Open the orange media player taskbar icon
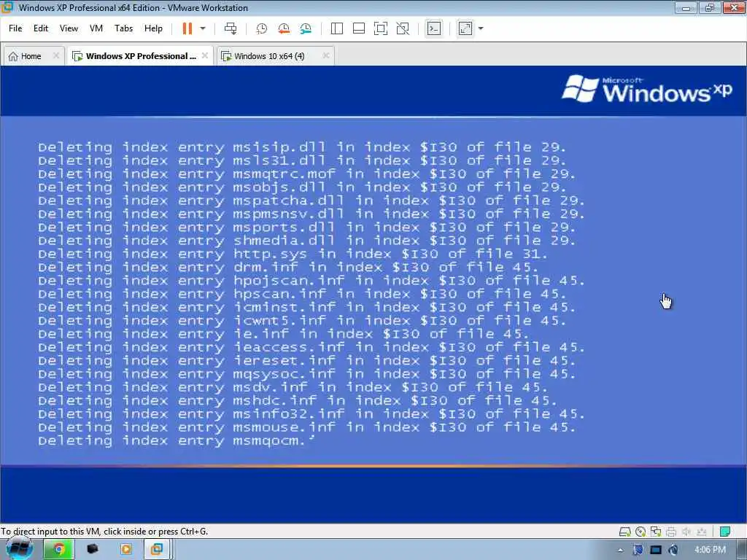This screenshot has height=560, width=747. 125,550
